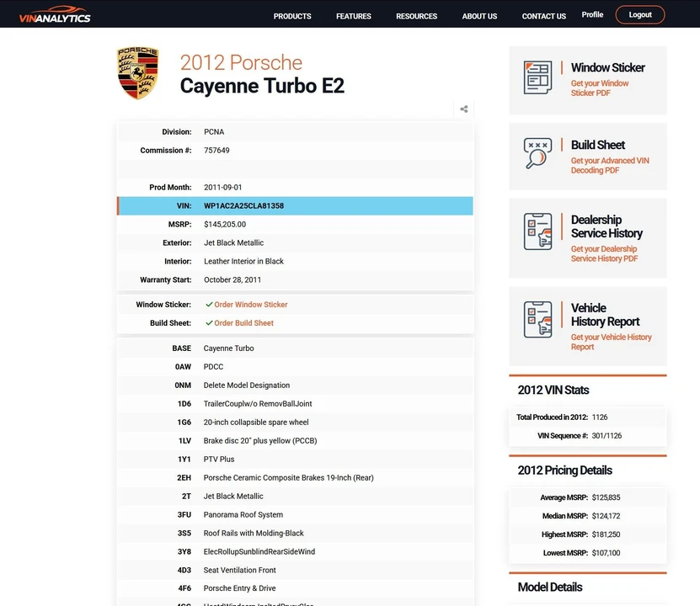Click Porsche Ceramic Composite Brakes 19-Inch (Rear)
Image resolution: width=700 pixels, height=606 pixels.
coord(288,477)
